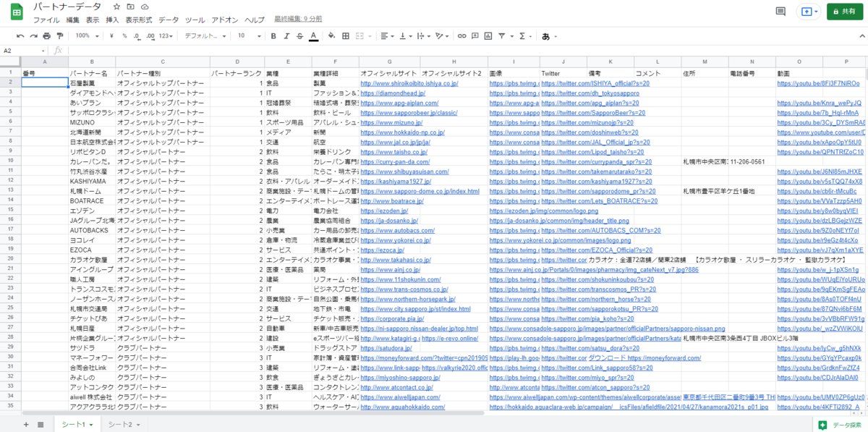Move document using folder icon
868x432 pixels.
(131, 7)
